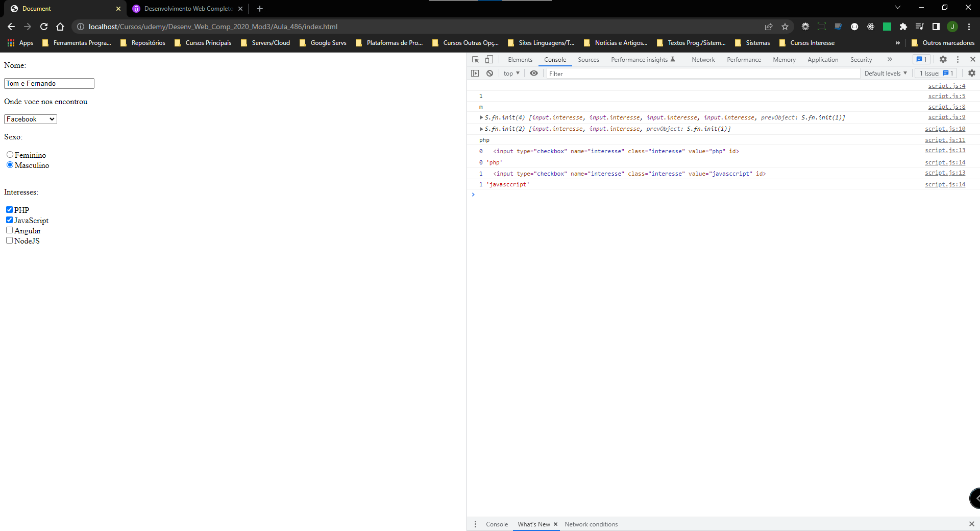Open the tab search chevron
980x531 pixels.
pyautogui.click(x=898, y=8)
